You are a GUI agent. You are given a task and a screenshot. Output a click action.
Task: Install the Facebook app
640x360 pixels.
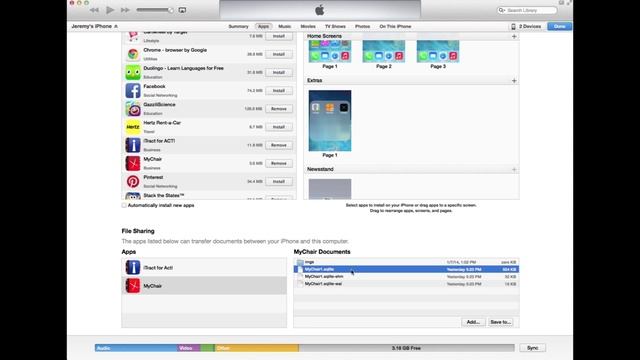(279, 91)
